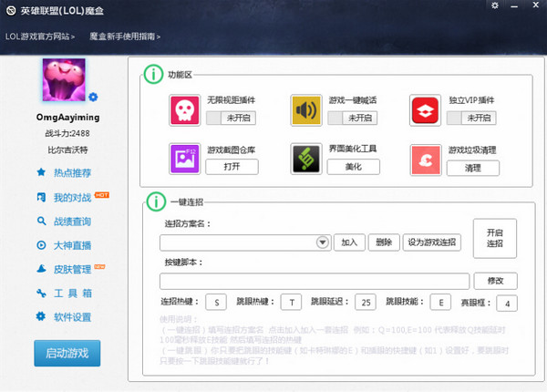Viewport: 547px width, 392px height.
Task: Open the 工具箱 menu item
Action: tap(73, 294)
